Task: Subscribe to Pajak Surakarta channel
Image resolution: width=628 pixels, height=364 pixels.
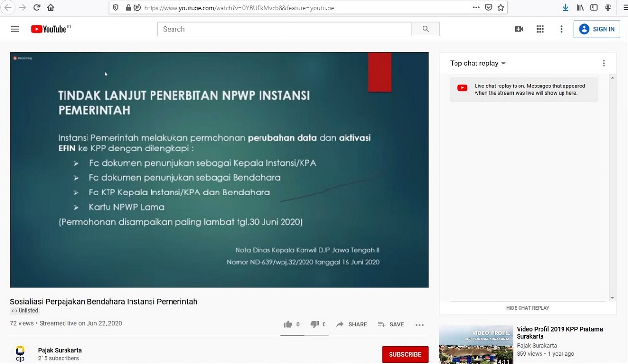Action: [x=405, y=354]
